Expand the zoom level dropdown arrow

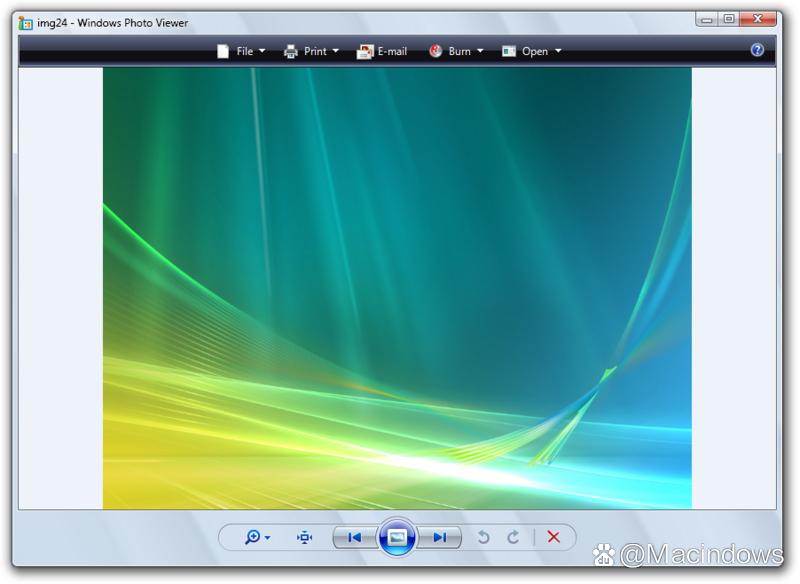coord(268,538)
